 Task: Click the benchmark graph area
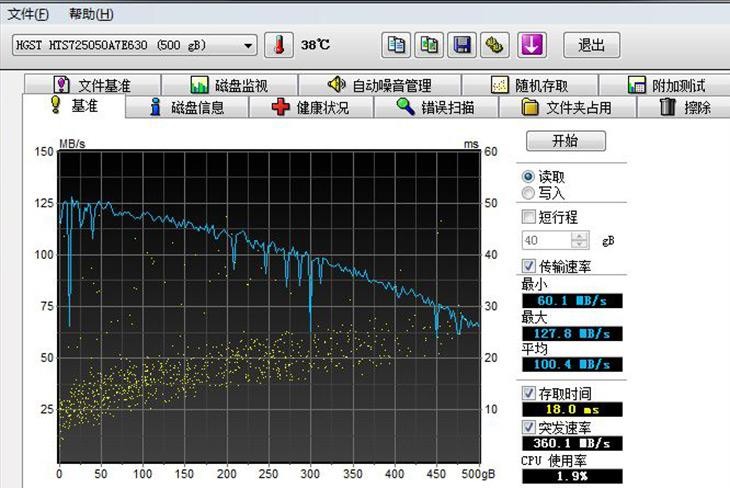pos(269,306)
